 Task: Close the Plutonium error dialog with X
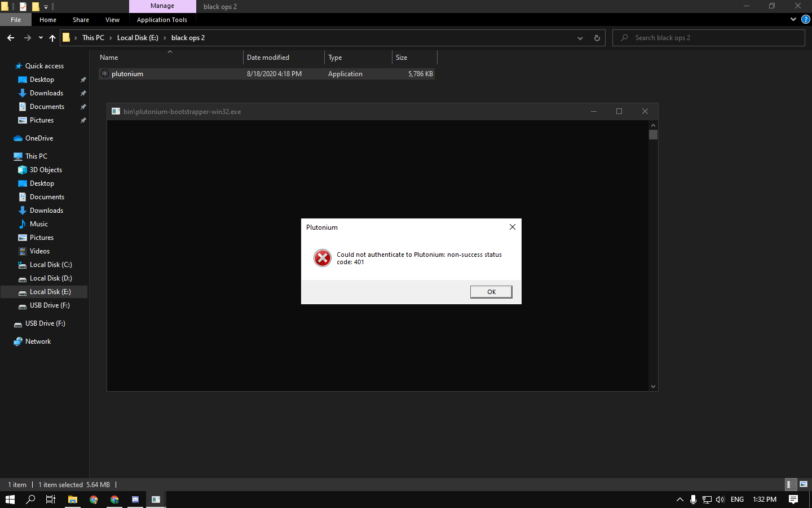tap(513, 227)
